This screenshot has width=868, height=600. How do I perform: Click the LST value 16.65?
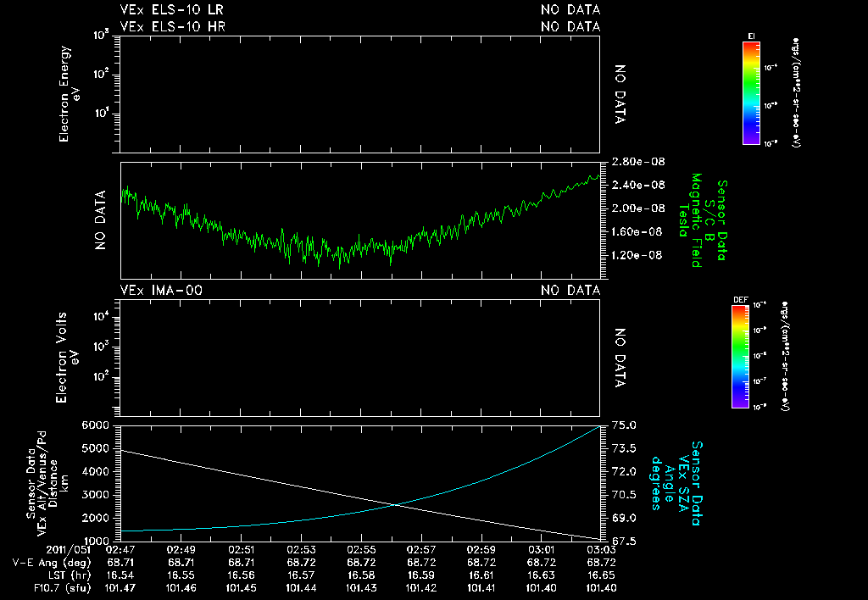pos(601,575)
